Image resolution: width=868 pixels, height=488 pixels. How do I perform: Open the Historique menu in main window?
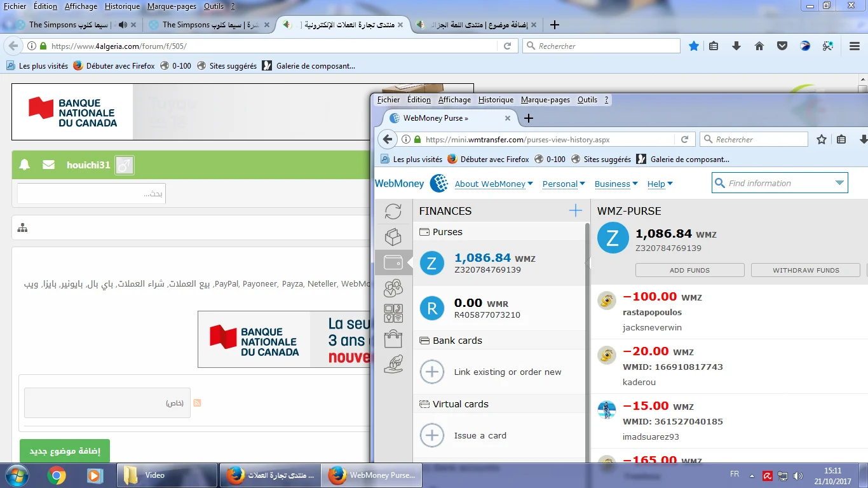click(122, 6)
